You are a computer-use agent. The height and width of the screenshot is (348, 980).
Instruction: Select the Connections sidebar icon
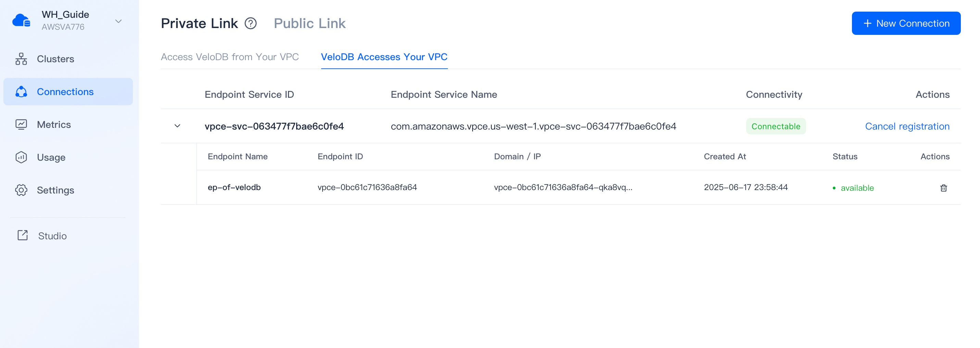(x=22, y=91)
